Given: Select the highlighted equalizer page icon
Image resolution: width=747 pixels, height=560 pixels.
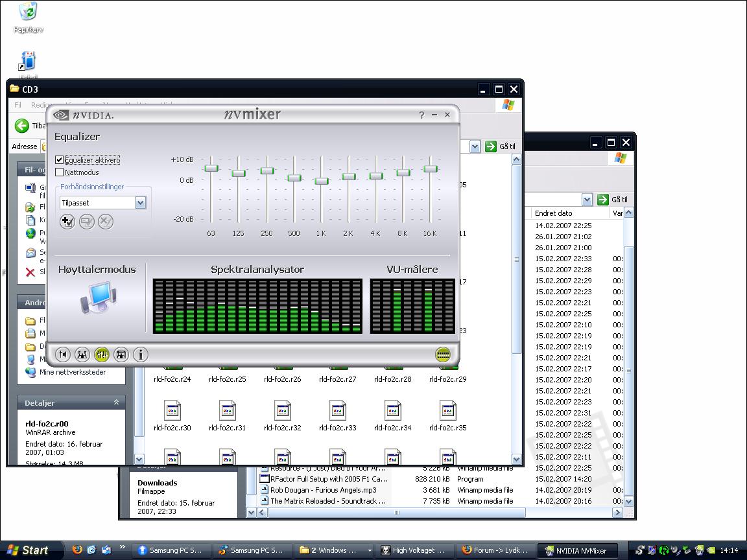Looking at the screenshot, I should (102, 355).
